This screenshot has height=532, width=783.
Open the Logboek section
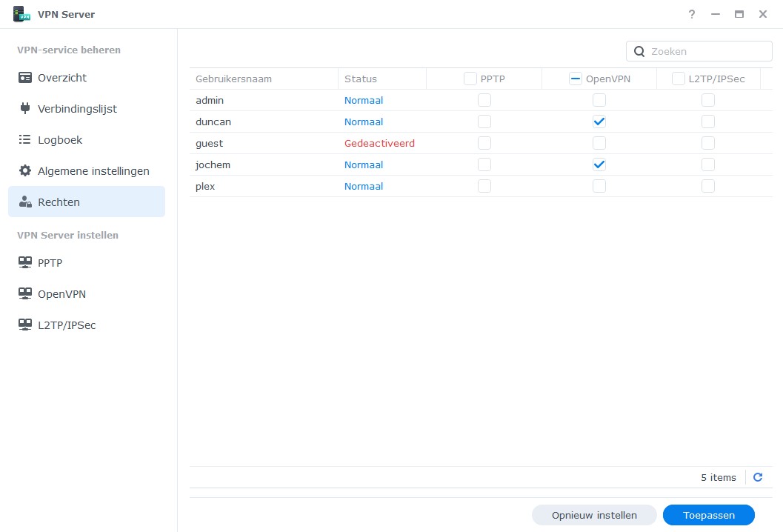click(x=87, y=139)
